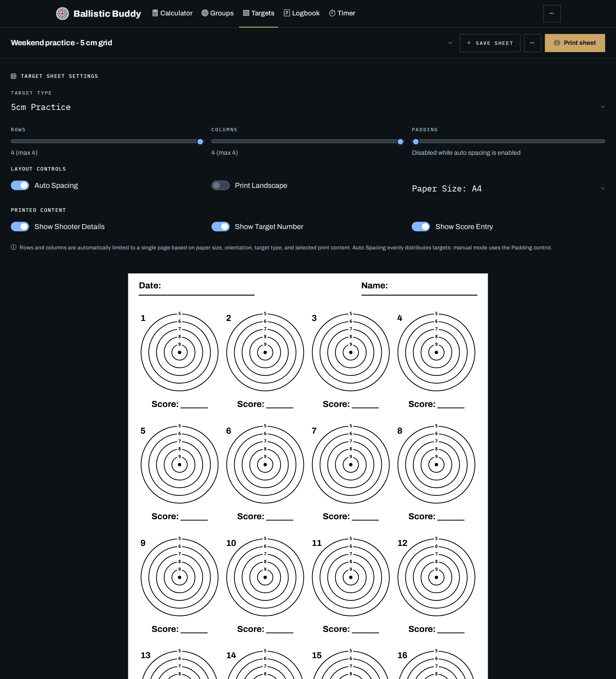616x679 pixels.
Task: Click the Rows slider handle
Action: pos(200,141)
